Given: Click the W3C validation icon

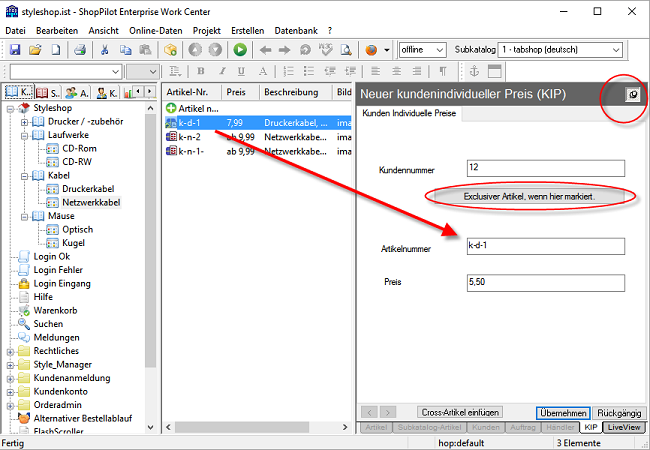Looking at the screenshot, I should tap(326, 50).
